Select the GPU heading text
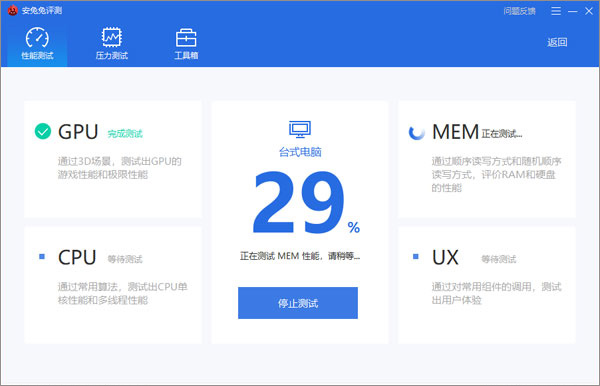600x386 pixels. [x=78, y=132]
